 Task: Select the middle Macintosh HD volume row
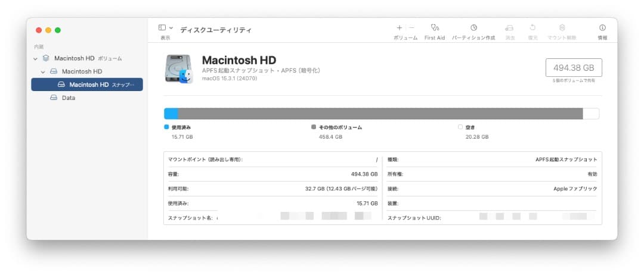pyautogui.click(x=87, y=71)
